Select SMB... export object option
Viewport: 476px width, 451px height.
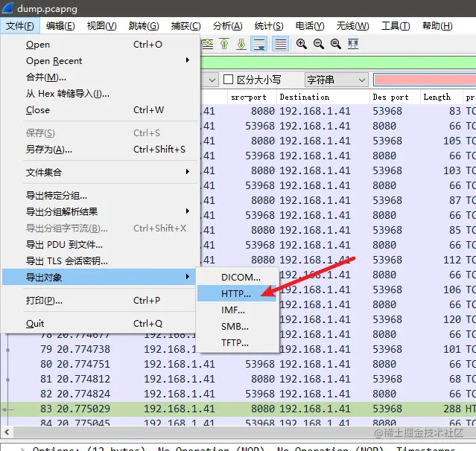click(x=238, y=327)
